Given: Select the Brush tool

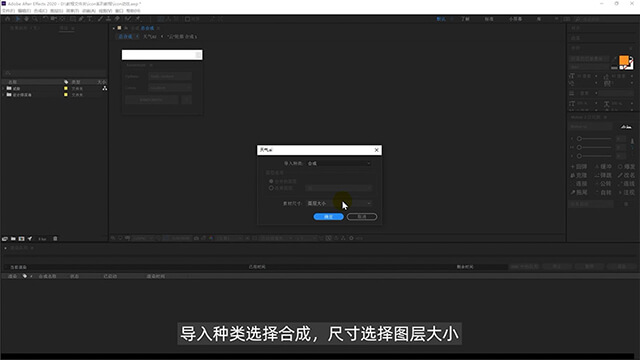Looking at the screenshot, I should coord(100,19).
